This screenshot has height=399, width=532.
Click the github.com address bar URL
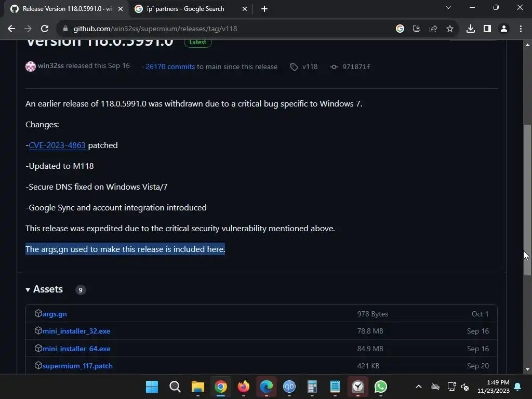click(x=155, y=29)
